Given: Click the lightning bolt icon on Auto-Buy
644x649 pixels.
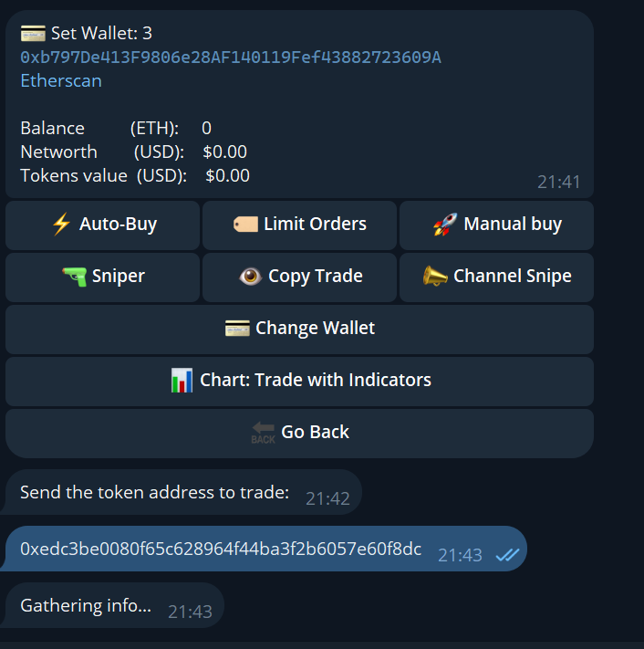Looking at the screenshot, I should (61, 225).
